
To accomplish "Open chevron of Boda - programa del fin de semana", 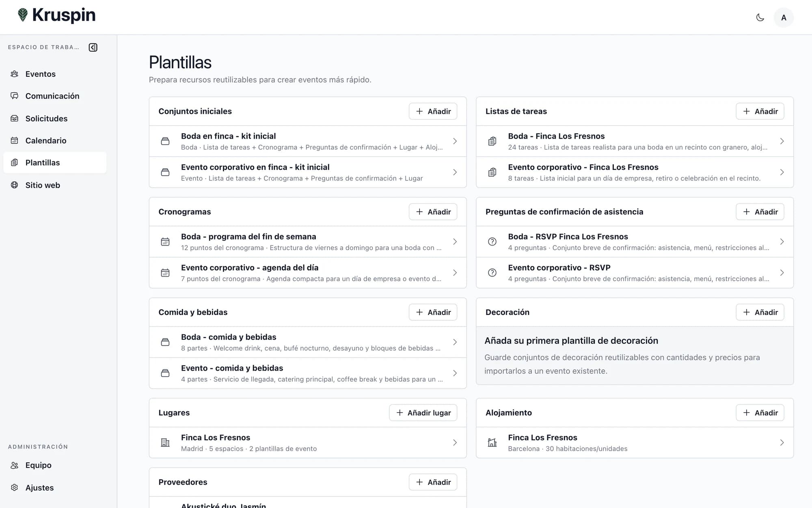I will (455, 241).
